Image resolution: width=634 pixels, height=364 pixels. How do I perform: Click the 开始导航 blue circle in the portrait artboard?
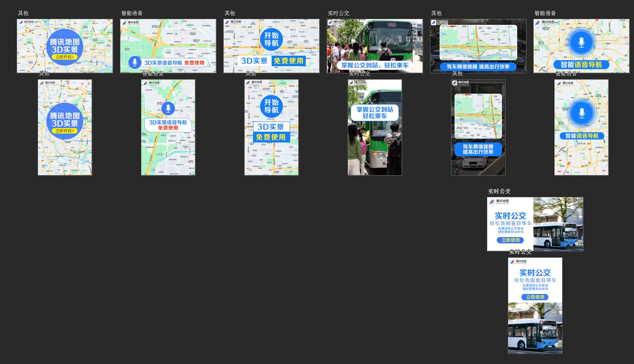[x=271, y=106]
